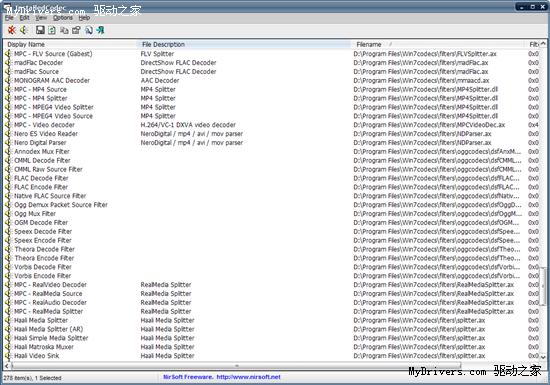Image resolution: width=550 pixels, height=385 pixels.
Task: Click the Find magnifier toolbar icon
Action: click(88, 30)
